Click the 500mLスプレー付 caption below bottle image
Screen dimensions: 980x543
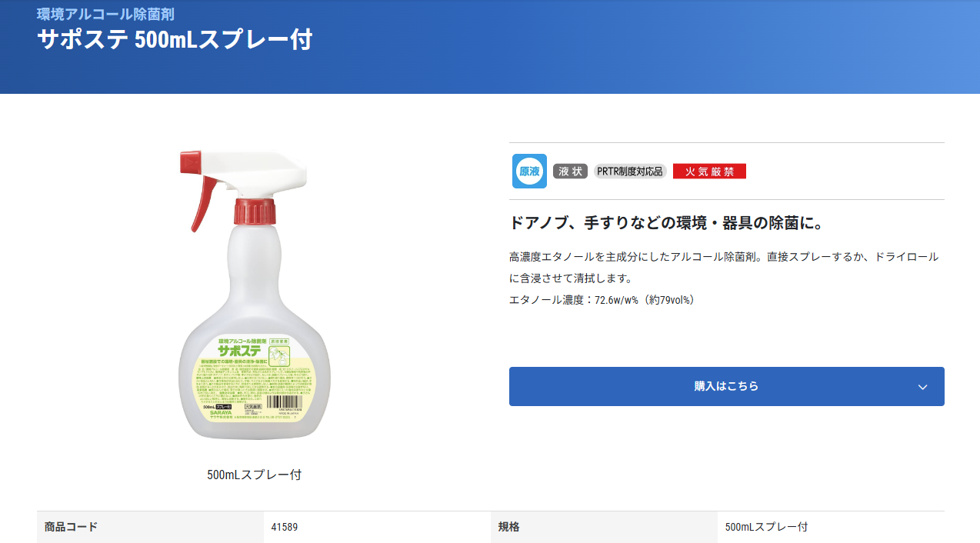(x=254, y=475)
